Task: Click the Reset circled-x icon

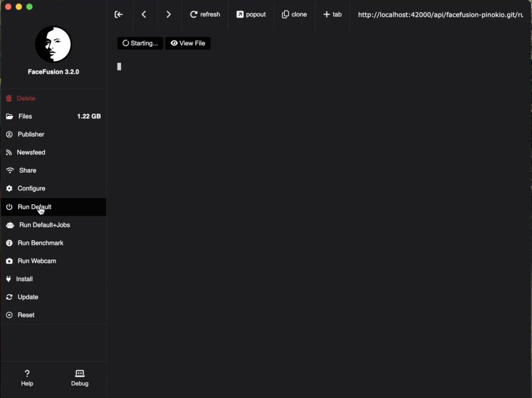Action: 9,315
